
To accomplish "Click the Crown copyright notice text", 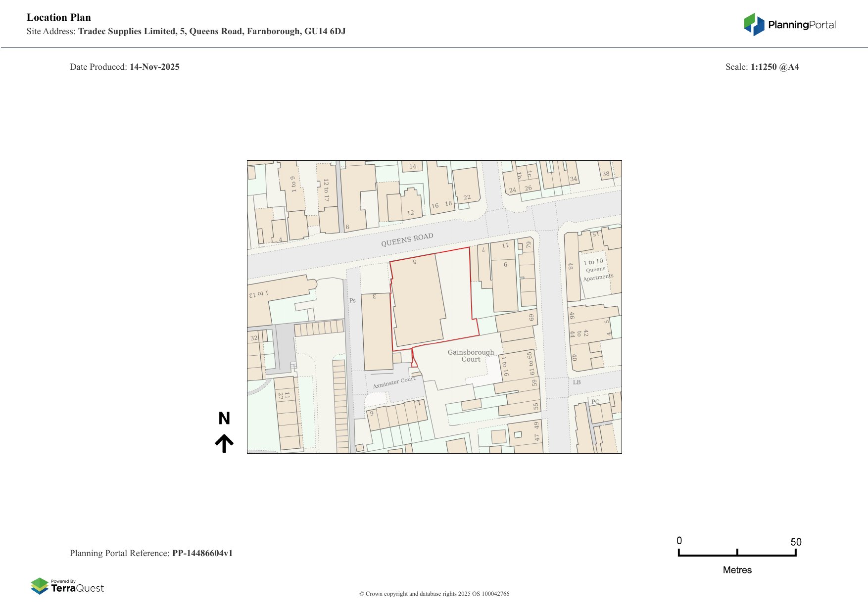I will [434, 594].
